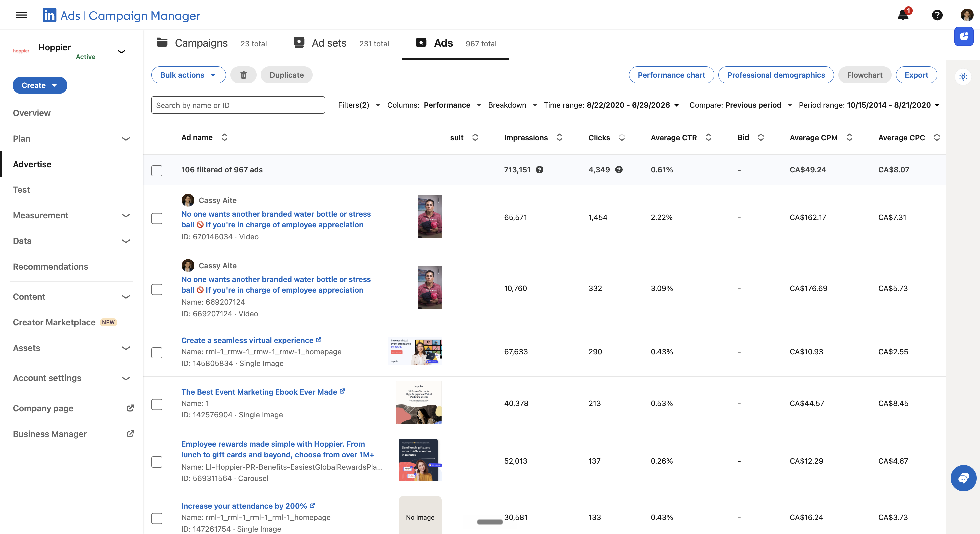Open the Period range dropdown
The height and width of the screenshot is (534, 980).
coord(869,105)
